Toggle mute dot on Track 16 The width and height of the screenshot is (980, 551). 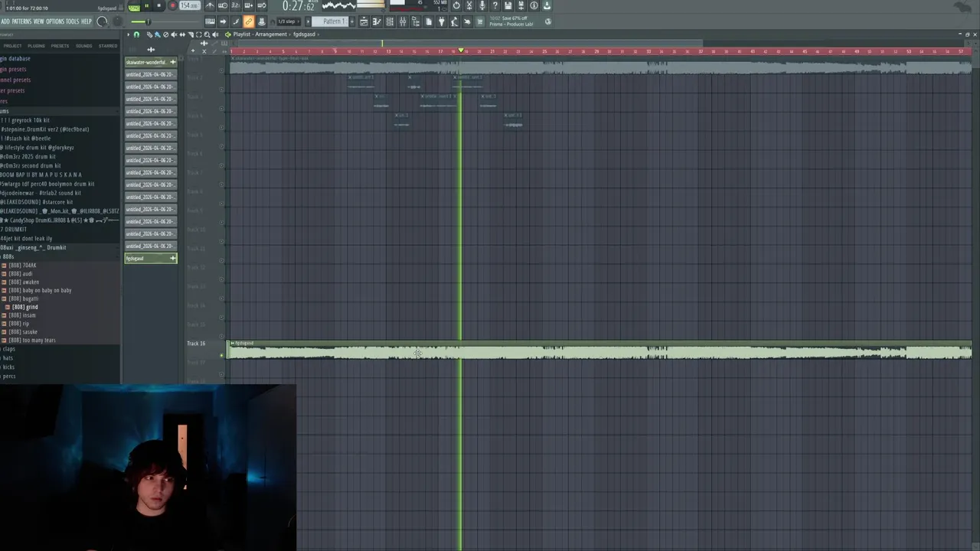coord(223,354)
